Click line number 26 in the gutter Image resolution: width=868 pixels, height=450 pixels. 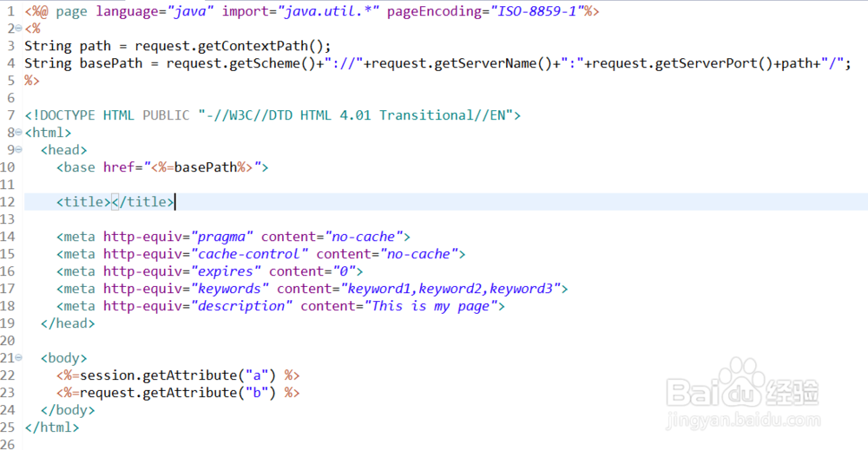pos(7,445)
